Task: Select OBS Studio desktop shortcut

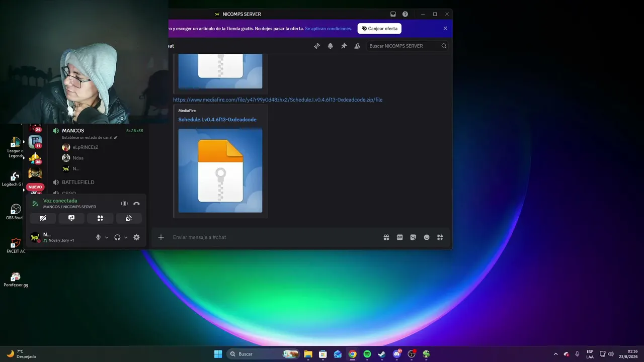Action: (15, 212)
